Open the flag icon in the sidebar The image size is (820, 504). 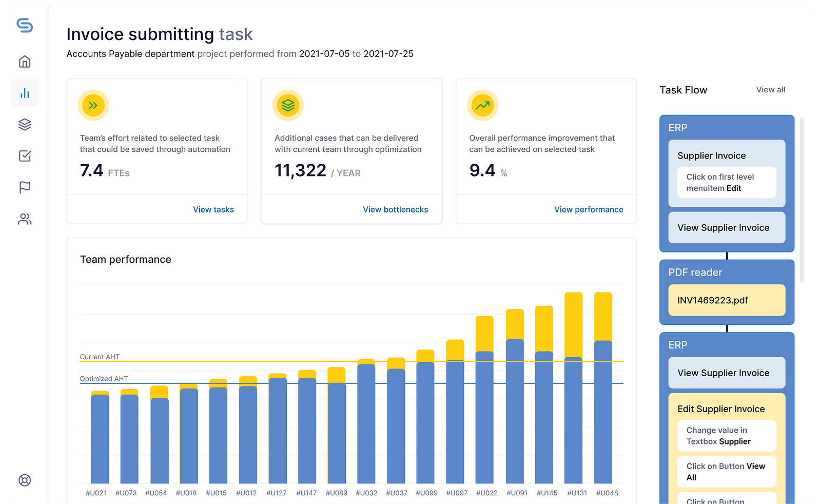[x=25, y=187]
